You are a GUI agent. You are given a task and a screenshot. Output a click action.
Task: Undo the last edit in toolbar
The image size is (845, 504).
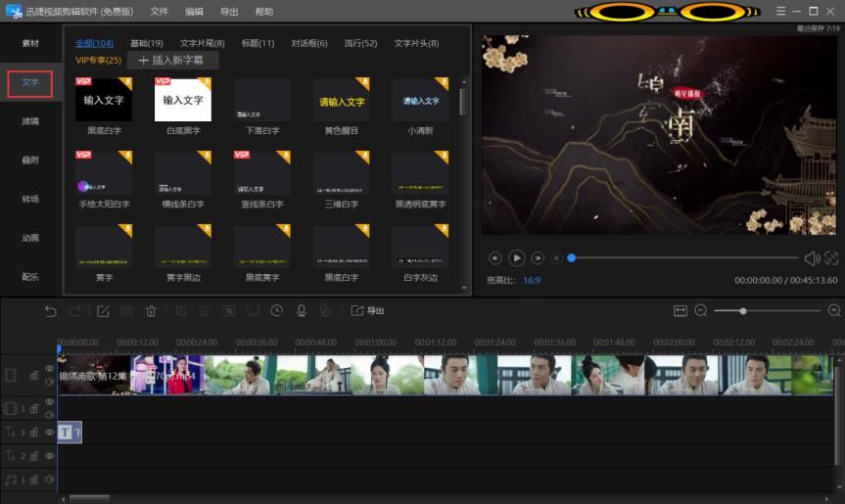click(50, 311)
